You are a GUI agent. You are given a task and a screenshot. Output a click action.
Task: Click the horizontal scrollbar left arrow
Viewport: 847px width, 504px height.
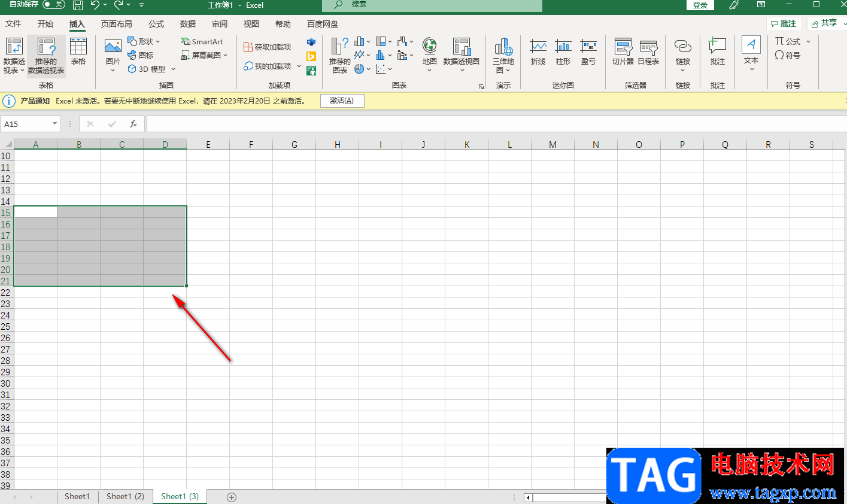[x=528, y=497]
